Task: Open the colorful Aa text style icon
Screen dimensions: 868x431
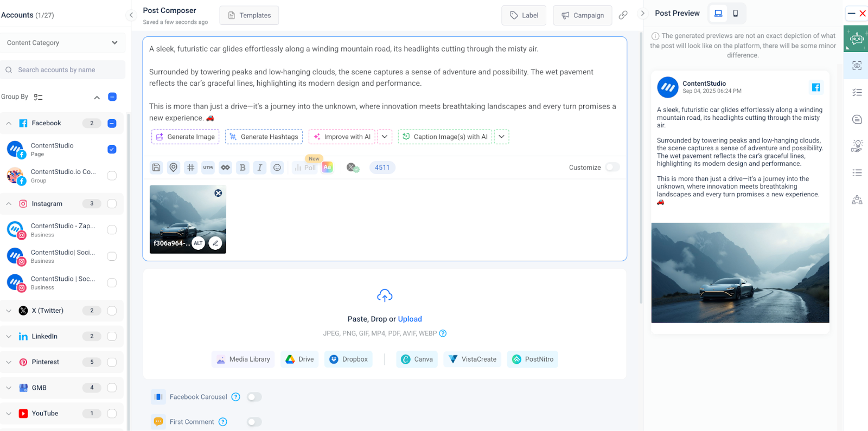Action: point(327,168)
